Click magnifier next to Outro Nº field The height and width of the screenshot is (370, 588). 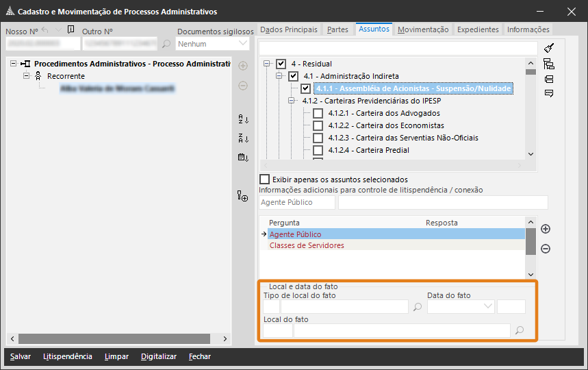[166, 44]
